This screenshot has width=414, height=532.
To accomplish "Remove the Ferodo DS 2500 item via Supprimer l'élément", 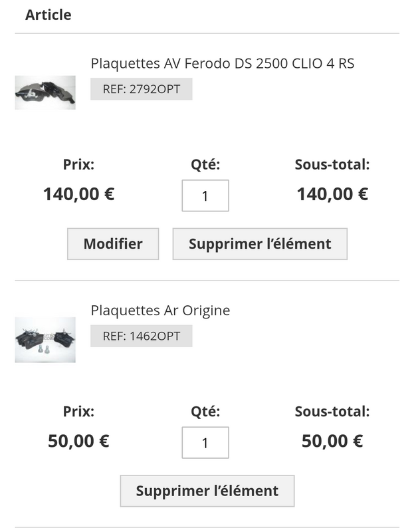I will tap(260, 244).
